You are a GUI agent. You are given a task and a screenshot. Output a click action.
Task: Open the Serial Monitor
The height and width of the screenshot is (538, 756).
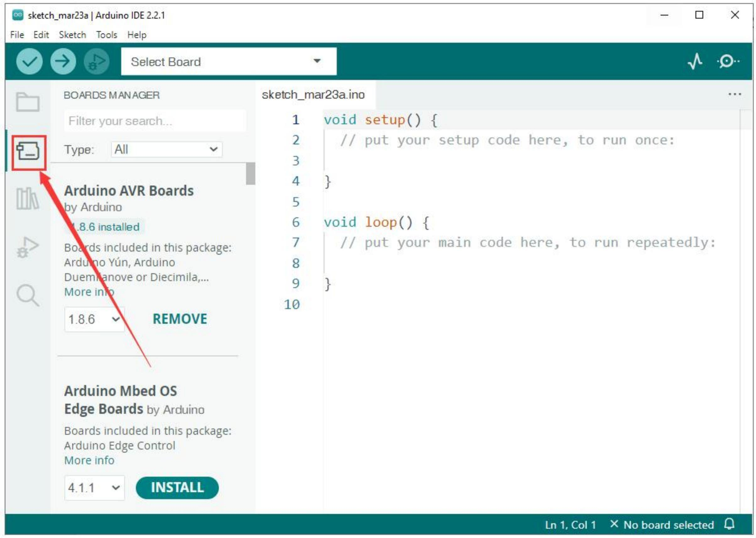tap(727, 61)
